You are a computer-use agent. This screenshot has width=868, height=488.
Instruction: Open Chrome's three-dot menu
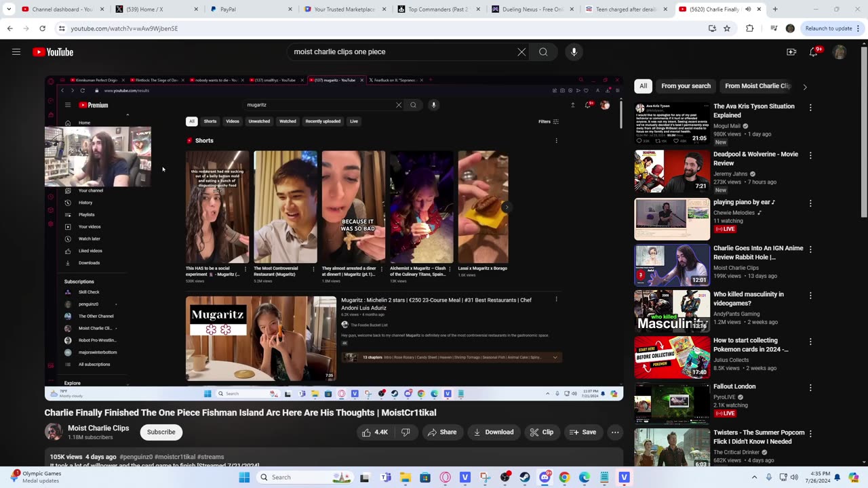[x=859, y=28]
